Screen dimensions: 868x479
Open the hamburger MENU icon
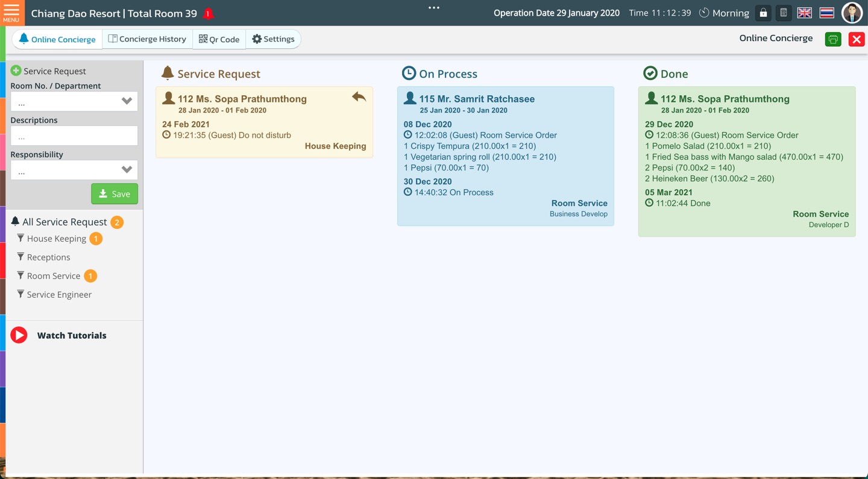[x=11, y=13]
